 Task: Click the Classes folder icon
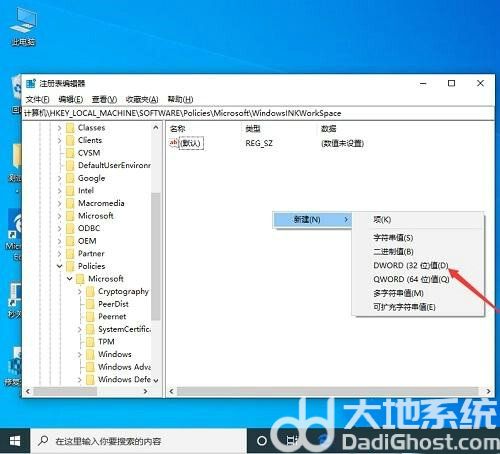[70, 128]
